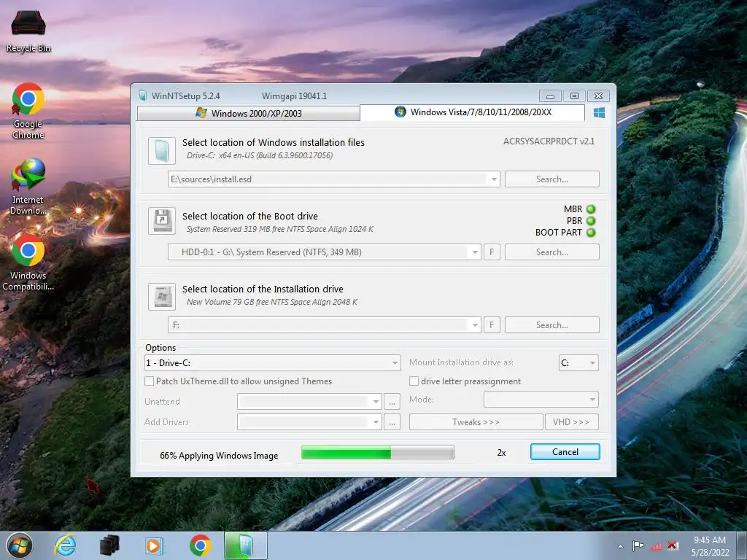The width and height of the screenshot is (747, 560).
Task: Click Drive-C: x64 en-US build info text
Action: click(x=260, y=156)
